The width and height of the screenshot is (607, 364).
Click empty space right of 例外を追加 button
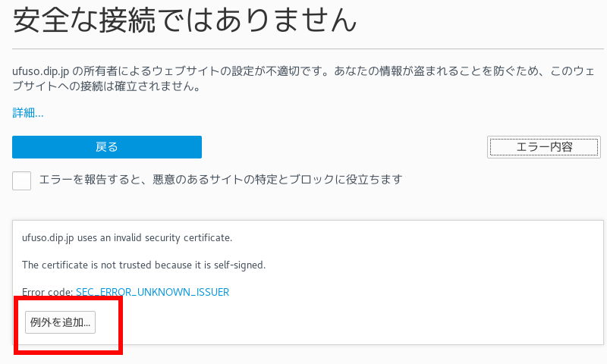pyautogui.click(x=303, y=322)
